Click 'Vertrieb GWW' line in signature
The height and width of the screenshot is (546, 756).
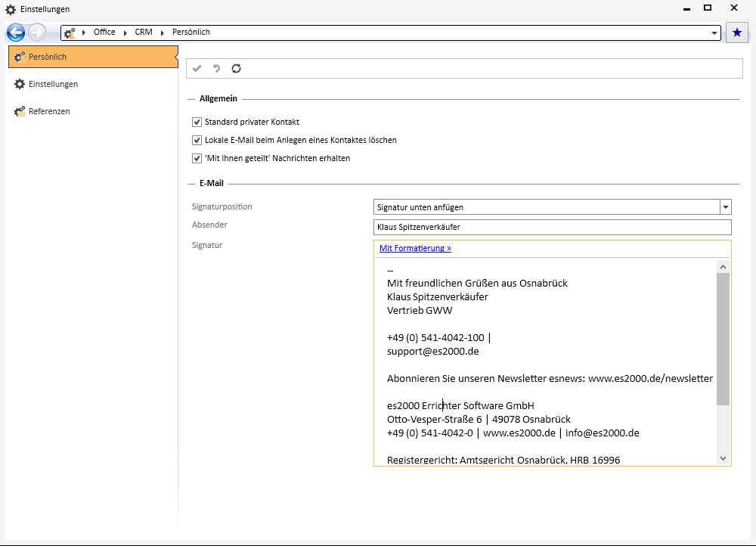[x=420, y=310]
